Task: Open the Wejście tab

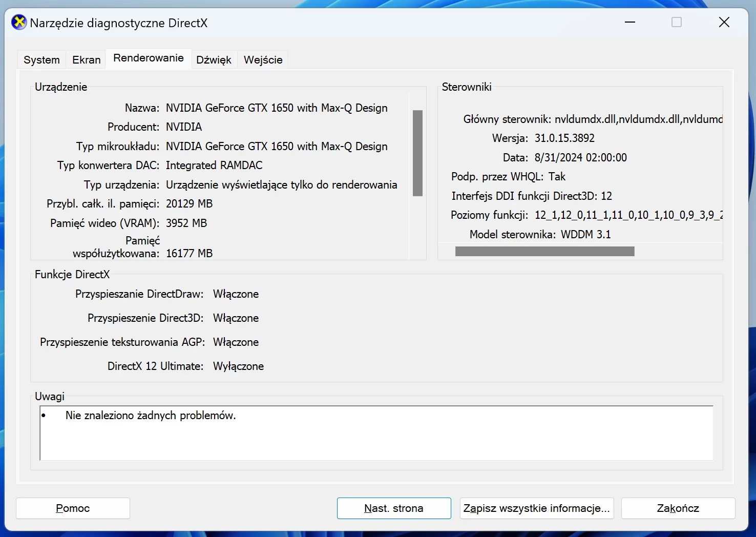Action: (x=263, y=60)
